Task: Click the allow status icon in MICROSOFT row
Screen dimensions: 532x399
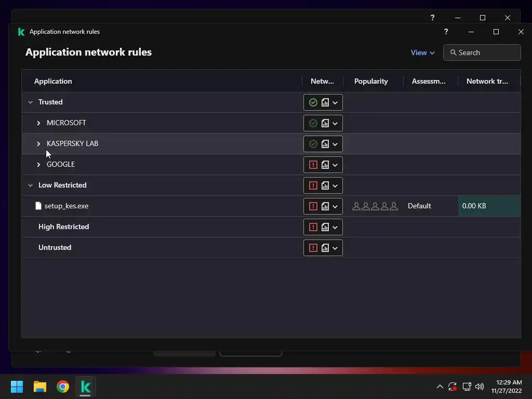Action: pyautogui.click(x=313, y=123)
